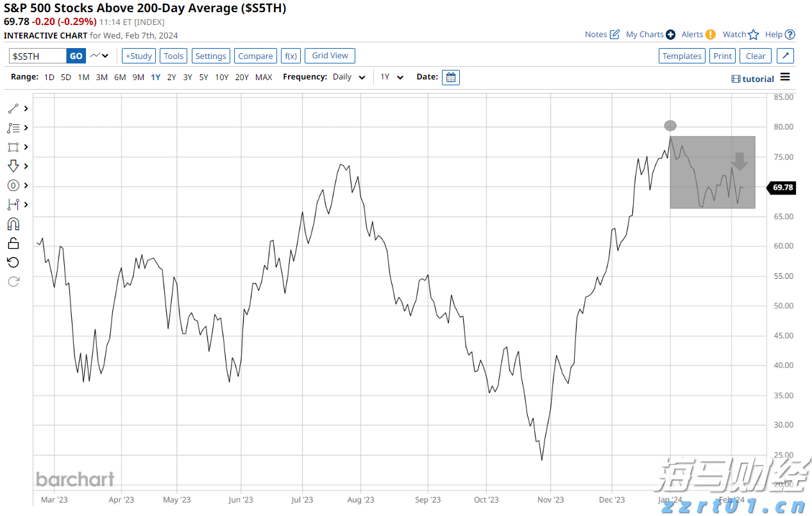Image resolution: width=812 pixels, height=516 pixels.
Task: Select the rectangle shape annotation tool
Action: coord(13,147)
